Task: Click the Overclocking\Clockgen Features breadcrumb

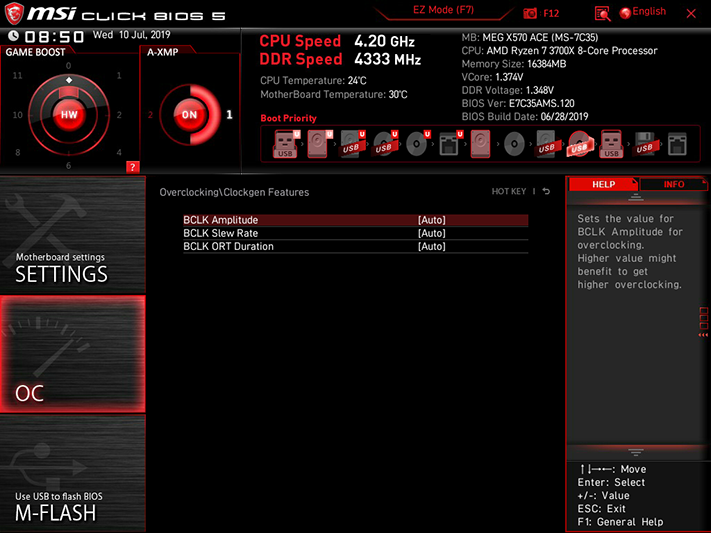Action: tap(234, 192)
